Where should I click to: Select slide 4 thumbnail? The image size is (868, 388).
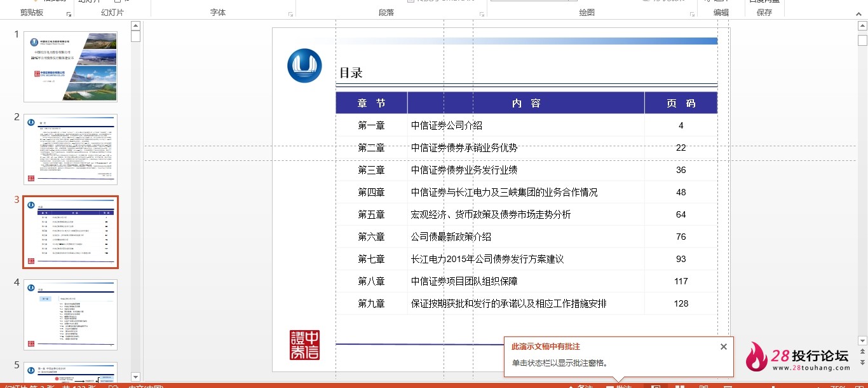(71, 315)
